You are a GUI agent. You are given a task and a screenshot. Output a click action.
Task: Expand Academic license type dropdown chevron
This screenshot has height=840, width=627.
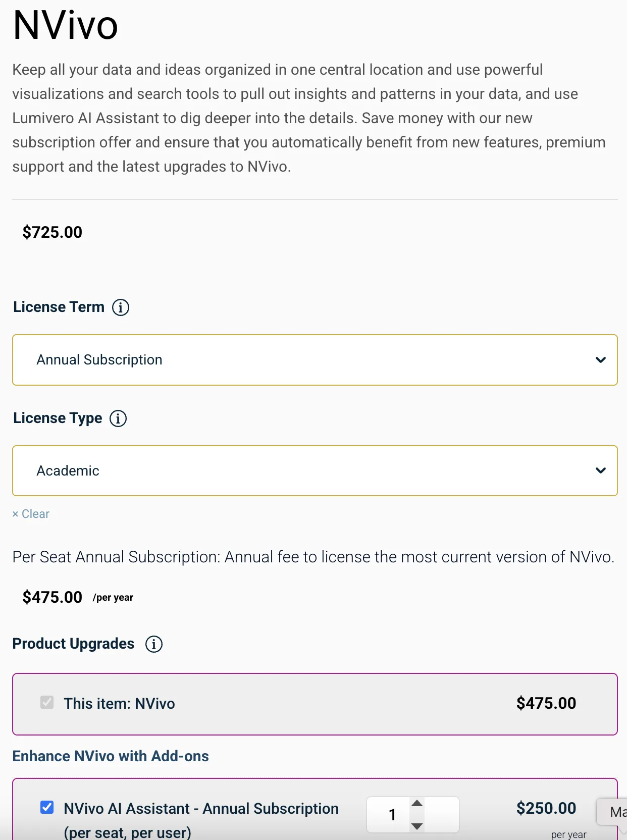click(600, 470)
